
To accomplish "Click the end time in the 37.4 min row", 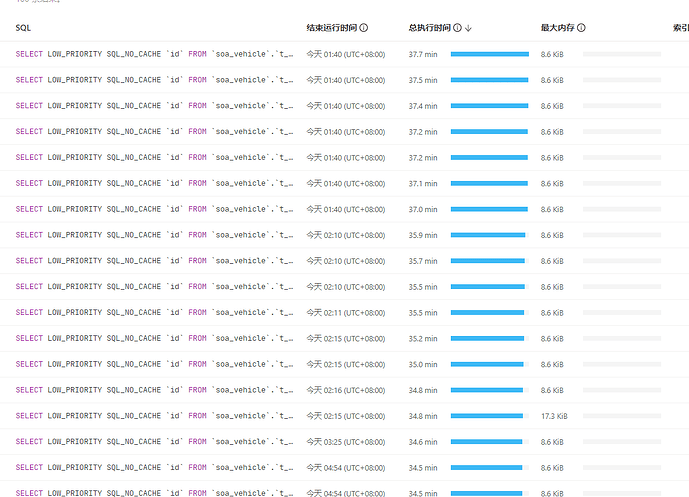I will 346,106.
